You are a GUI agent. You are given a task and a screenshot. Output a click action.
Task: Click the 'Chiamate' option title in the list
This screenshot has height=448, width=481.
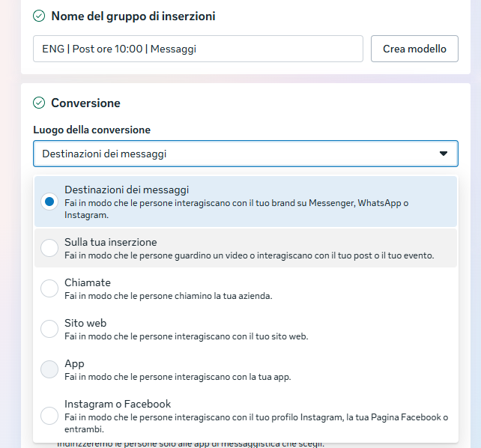tap(88, 282)
